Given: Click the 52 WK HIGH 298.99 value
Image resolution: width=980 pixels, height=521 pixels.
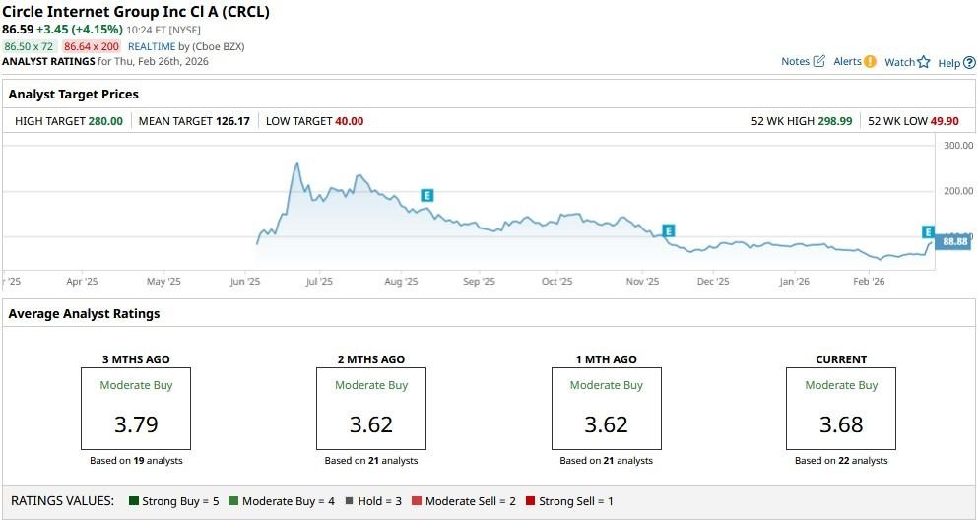Looking at the screenshot, I should (835, 121).
